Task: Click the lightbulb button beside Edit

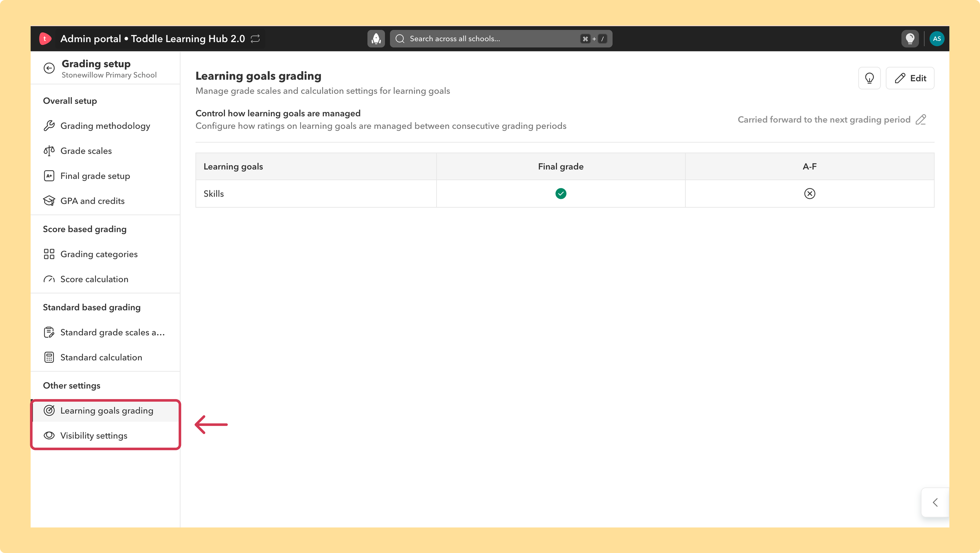Action: [869, 78]
